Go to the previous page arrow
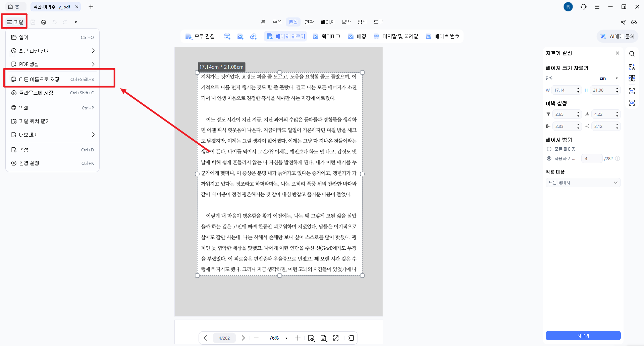644x346 pixels. tap(206, 338)
